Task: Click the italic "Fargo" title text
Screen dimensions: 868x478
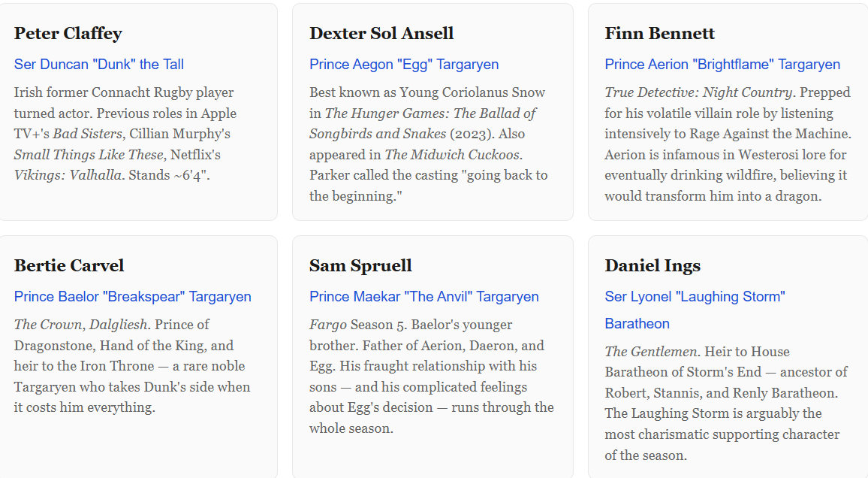Action: [327, 325]
